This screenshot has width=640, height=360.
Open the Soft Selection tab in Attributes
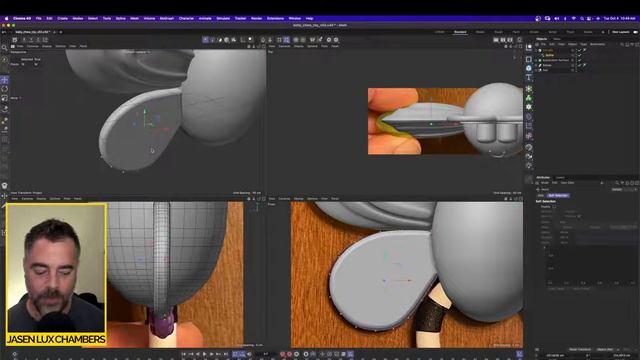click(558, 196)
